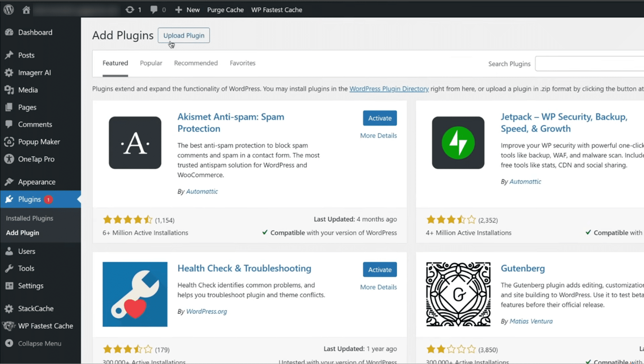Click 'Last Updated: 4 months ago' text
This screenshot has height=364, width=644.
(355, 219)
